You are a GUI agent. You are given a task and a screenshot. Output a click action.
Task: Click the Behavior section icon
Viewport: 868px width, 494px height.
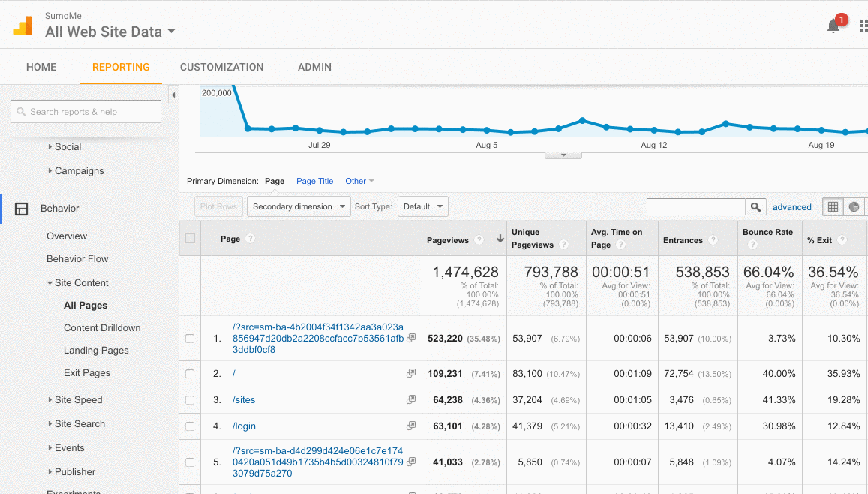(x=22, y=209)
